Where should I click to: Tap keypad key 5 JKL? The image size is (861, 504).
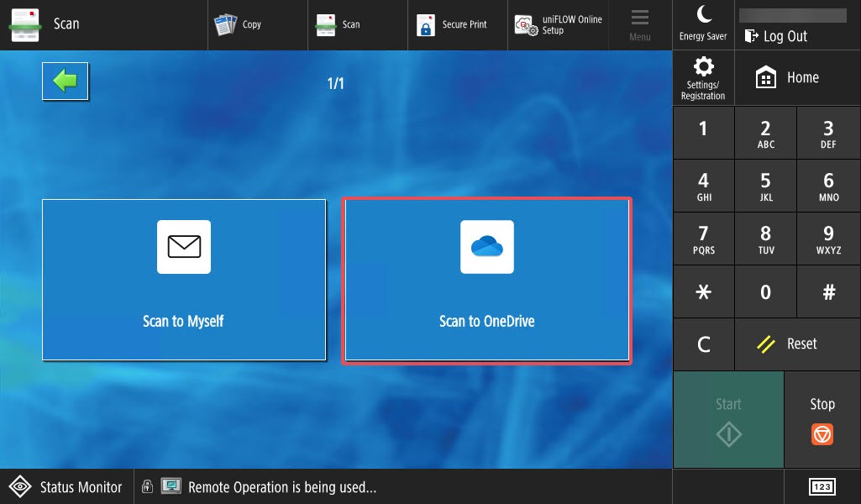click(765, 186)
